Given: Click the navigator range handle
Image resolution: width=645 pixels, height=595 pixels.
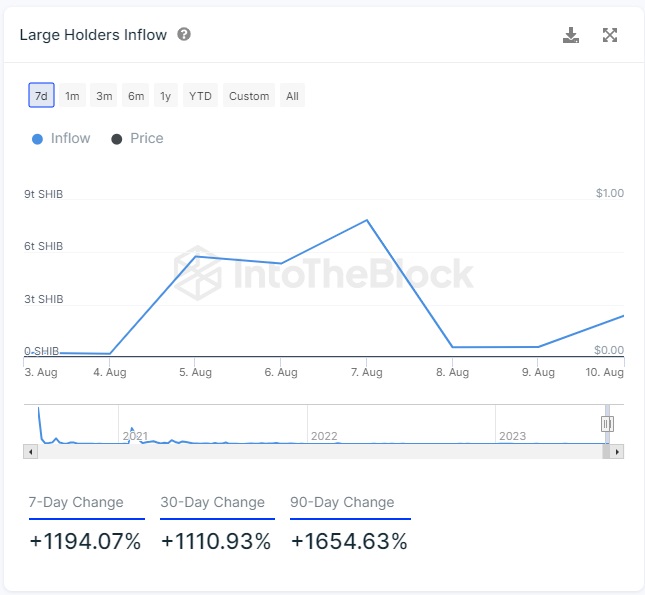Looking at the screenshot, I should click(607, 424).
